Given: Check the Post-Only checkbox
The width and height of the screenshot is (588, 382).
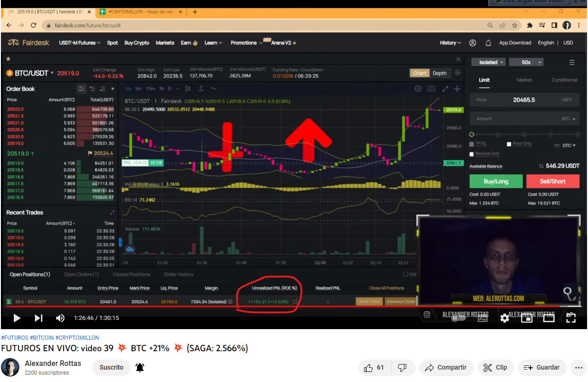Looking at the screenshot, I should click(509, 144).
